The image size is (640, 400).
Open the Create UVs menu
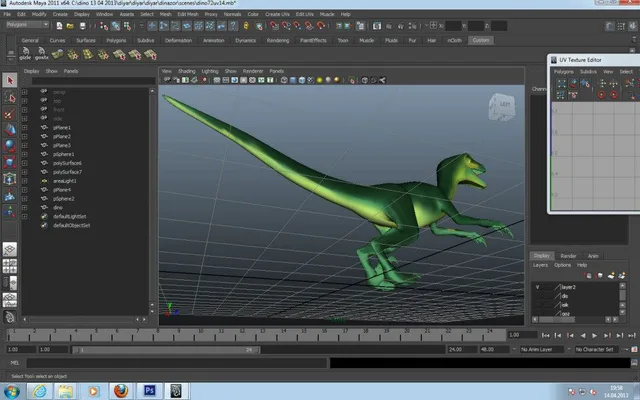(277, 14)
